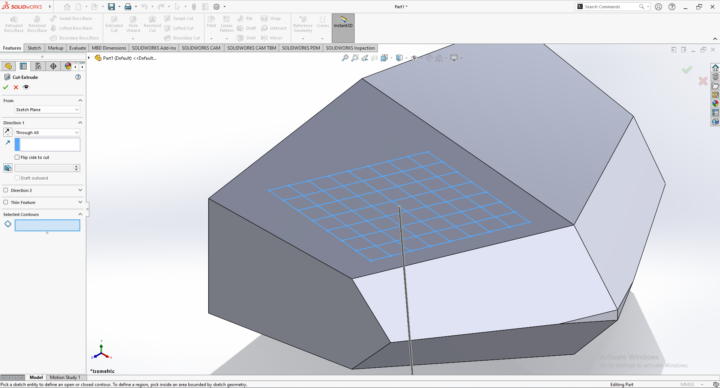Screen dimensions: 720x388
Task: Open File Explorer folder icon in the task pane
Action: [x=715, y=86]
